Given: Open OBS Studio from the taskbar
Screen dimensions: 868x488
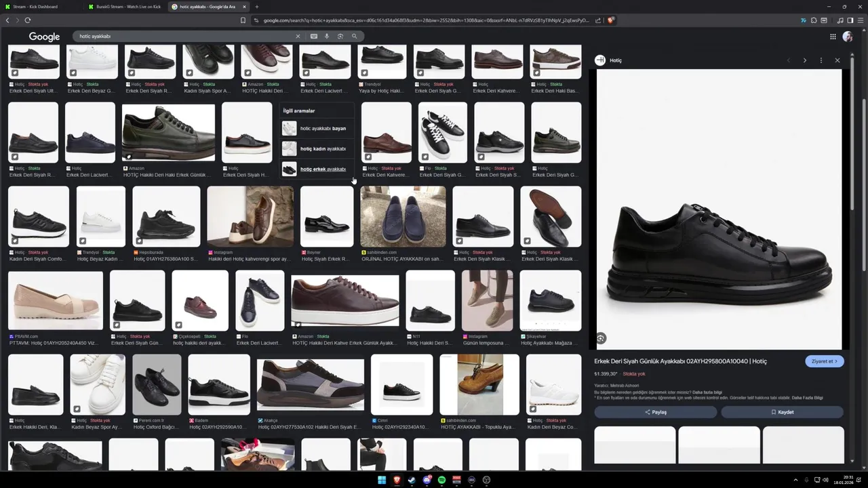Looking at the screenshot, I should tap(486, 480).
